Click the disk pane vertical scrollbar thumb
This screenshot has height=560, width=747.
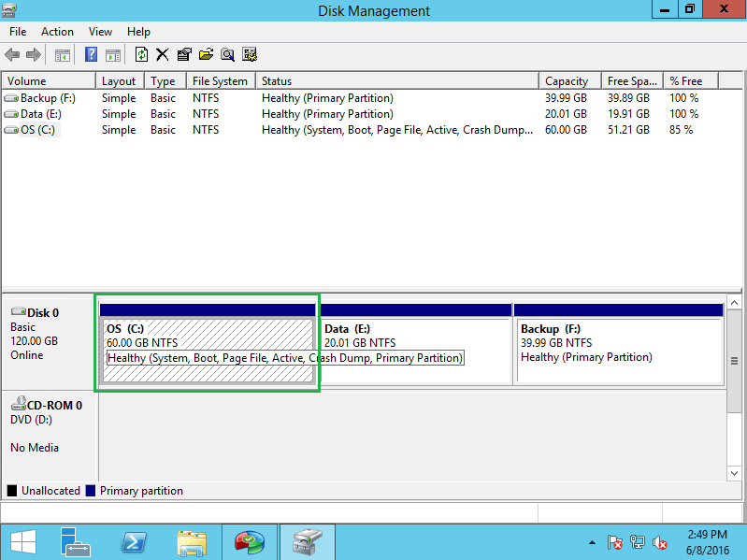734,361
